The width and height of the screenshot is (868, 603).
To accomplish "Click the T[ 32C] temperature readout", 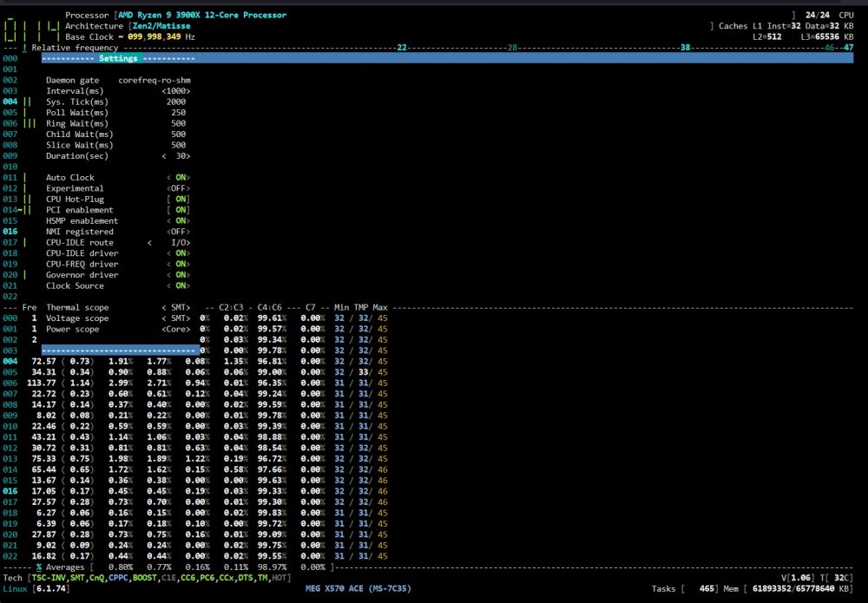I will pyautogui.click(x=837, y=578).
